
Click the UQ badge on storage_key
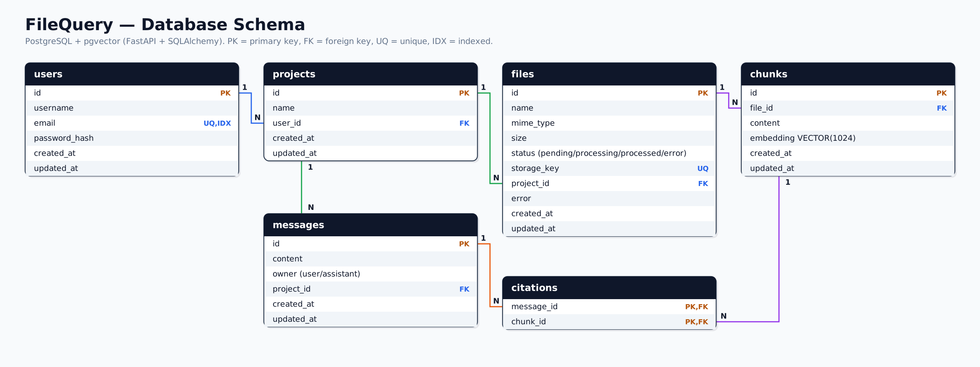703,168
